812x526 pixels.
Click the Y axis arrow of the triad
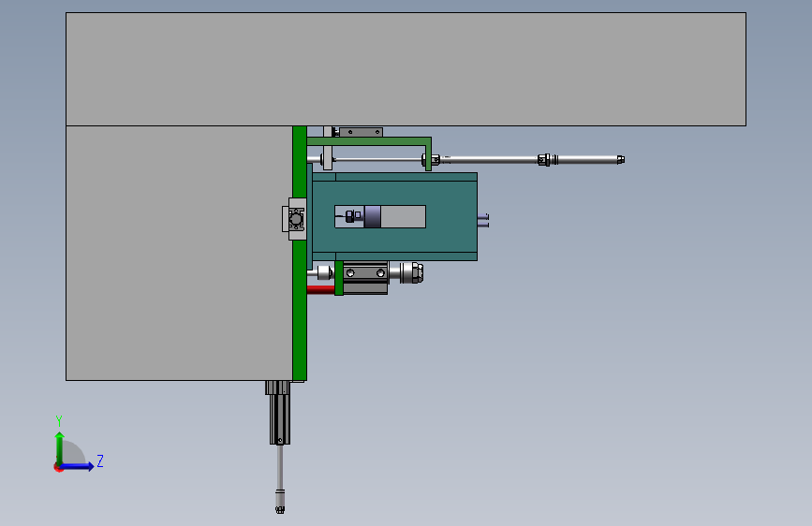coord(59,448)
